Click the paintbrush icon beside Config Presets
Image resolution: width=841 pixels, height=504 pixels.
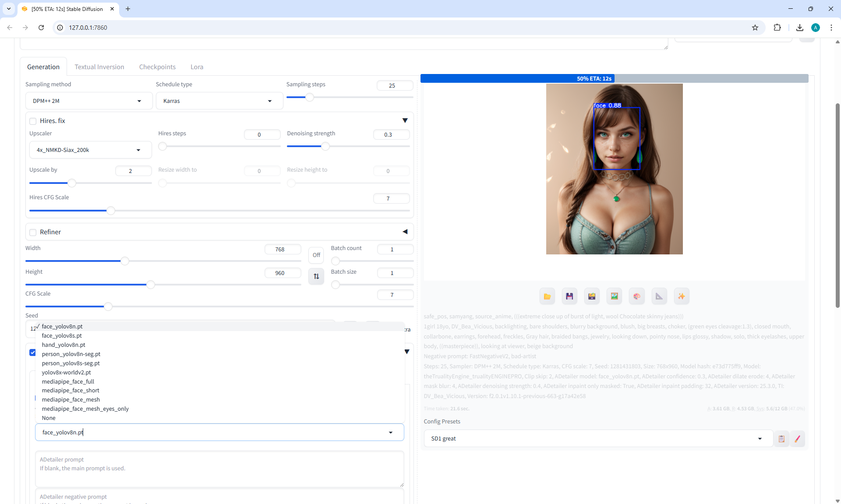pos(797,439)
